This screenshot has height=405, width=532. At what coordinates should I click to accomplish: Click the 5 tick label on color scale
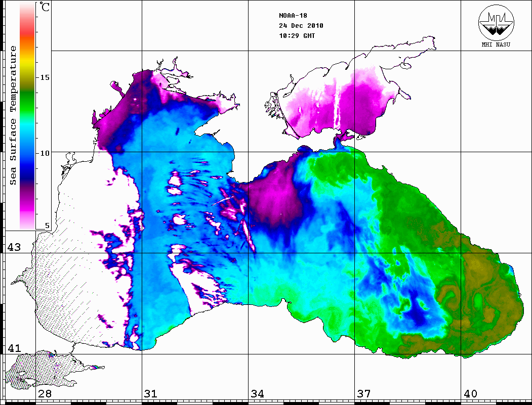pos(47,226)
